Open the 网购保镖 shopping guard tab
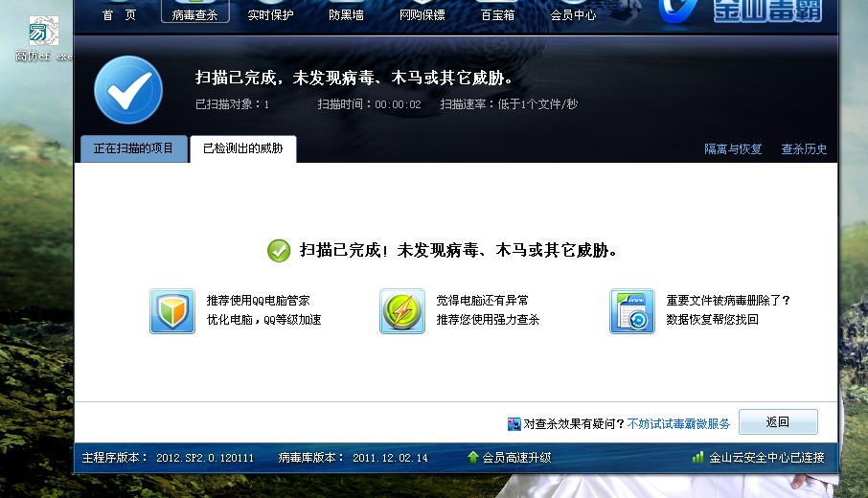This screenshot has width=868, height=498. coord(422,15)
